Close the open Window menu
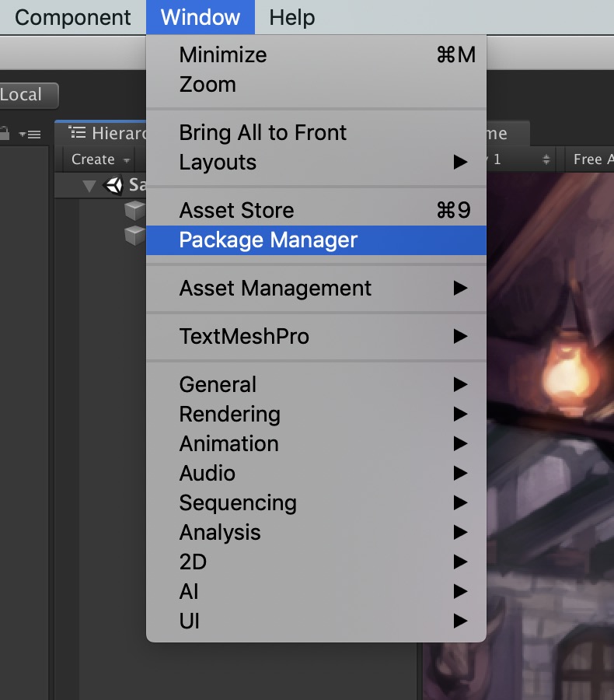 tap(201, 17)
